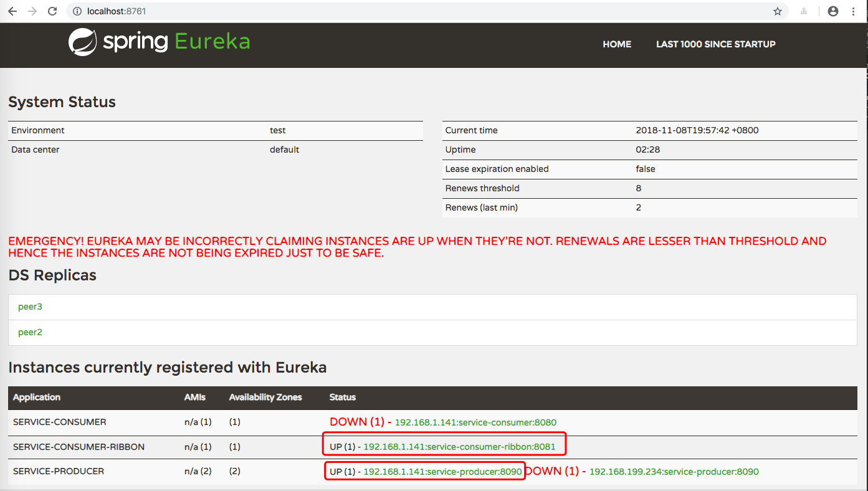Open the service-consumer-ribbon:8081 instance link
This screenshot has width=868, height=491.
click(x=459, y=447)
